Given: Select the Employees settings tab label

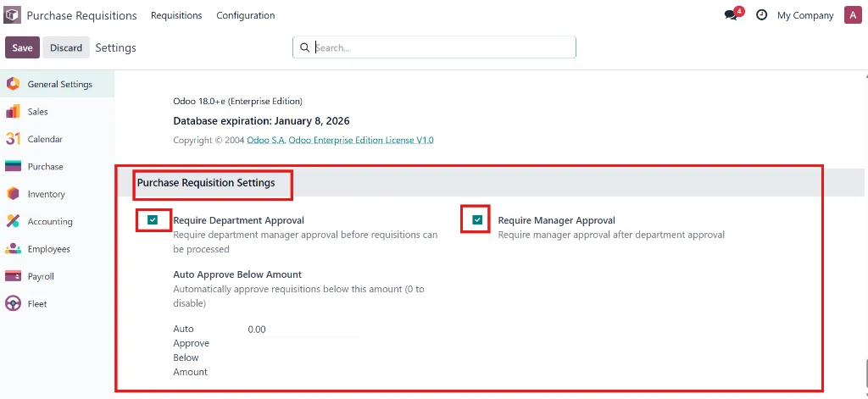Looking at the screenshot, I should [x=48, y=249].
